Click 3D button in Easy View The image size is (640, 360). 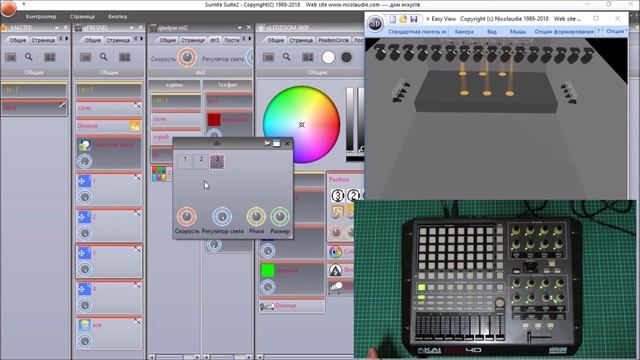(375, 24)
